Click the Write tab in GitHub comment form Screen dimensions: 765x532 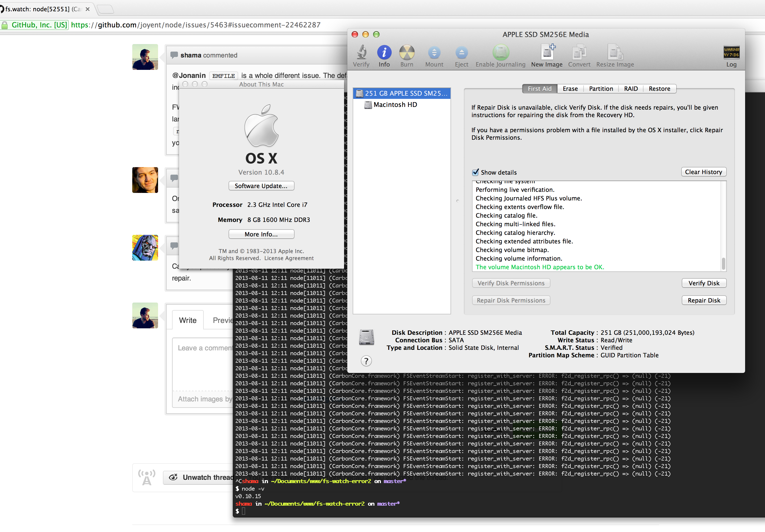point(188,320)
